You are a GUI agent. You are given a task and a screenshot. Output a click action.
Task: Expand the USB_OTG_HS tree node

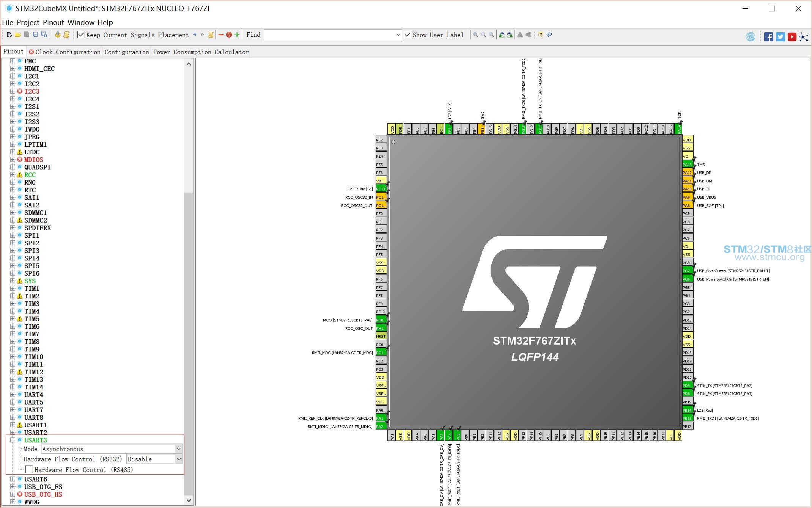[13, 494]
